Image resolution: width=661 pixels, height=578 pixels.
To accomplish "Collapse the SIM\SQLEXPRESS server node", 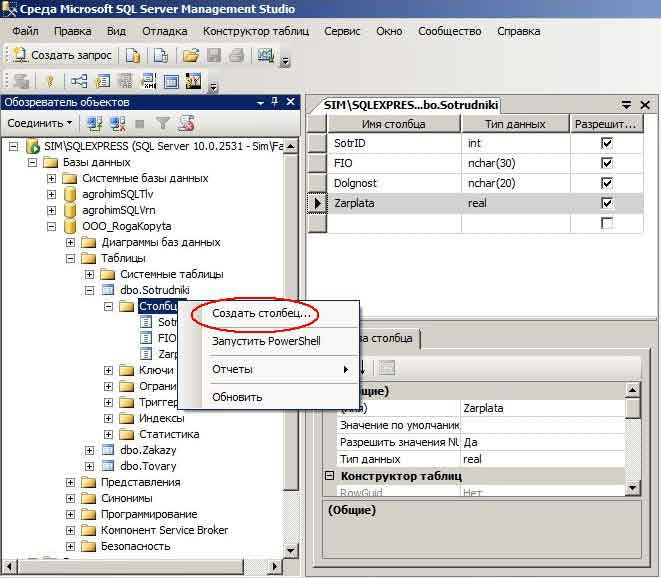I will [13, 147].
